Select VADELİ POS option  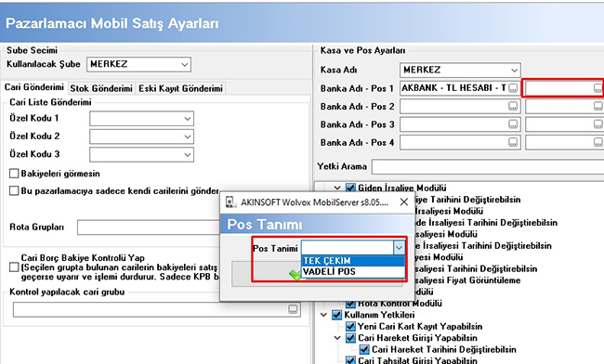(x=353, y=272)
